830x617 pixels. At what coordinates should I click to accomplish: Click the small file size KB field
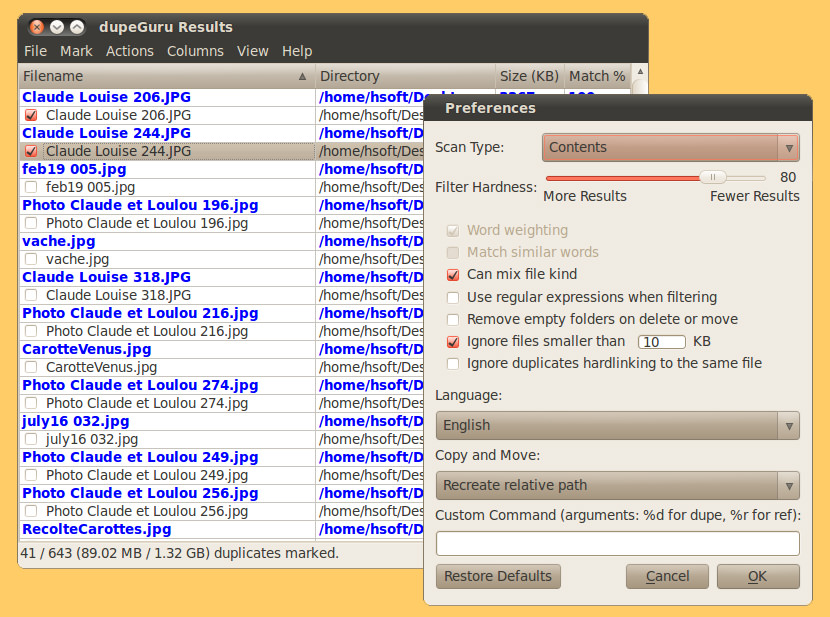(662, 342)
